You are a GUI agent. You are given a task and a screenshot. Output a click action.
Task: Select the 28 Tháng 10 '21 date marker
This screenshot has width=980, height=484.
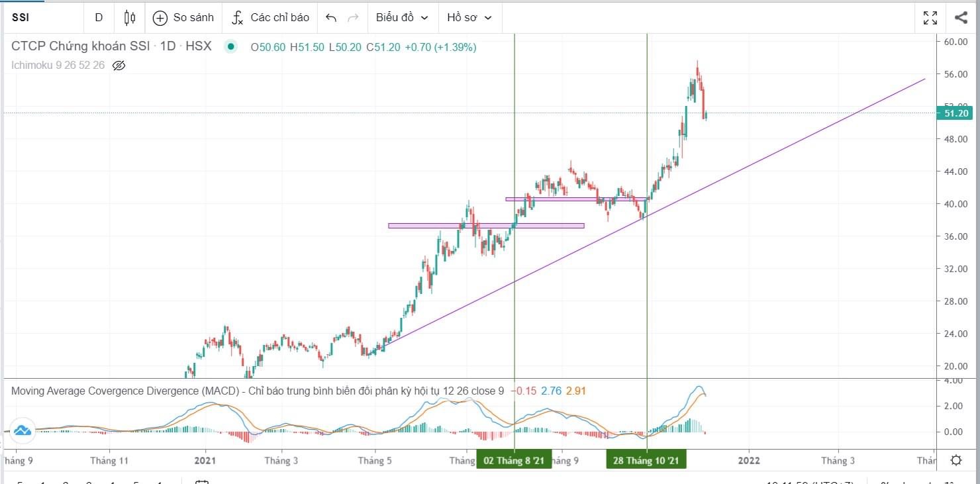646,461
